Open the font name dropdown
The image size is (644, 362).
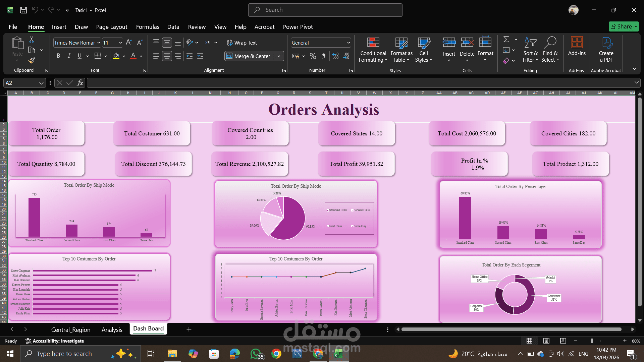99,43
